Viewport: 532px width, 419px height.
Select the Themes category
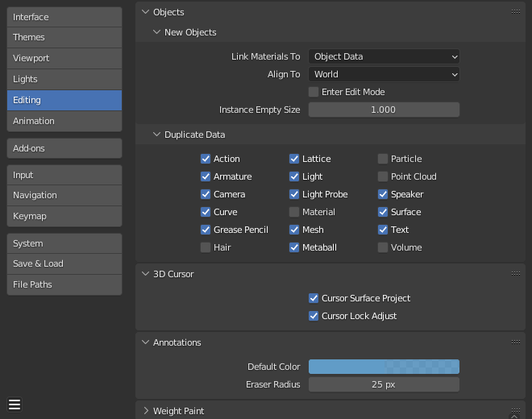pos(64,37)
